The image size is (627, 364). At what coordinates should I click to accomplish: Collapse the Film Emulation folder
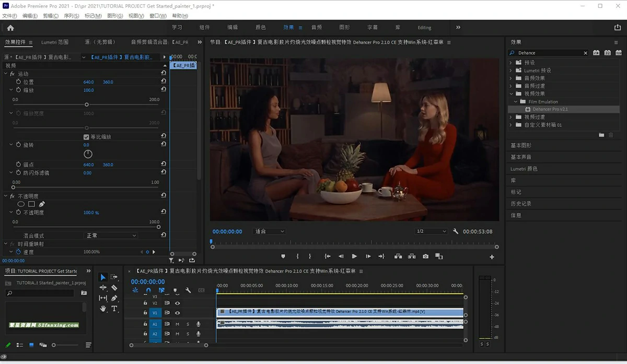[516, 102]
